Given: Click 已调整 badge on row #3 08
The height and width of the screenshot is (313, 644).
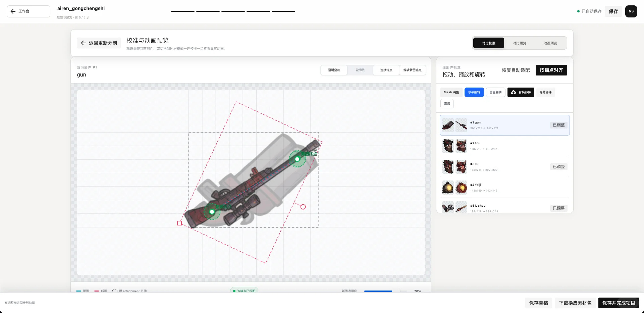Looking at the screenshot, I should 558,167.
